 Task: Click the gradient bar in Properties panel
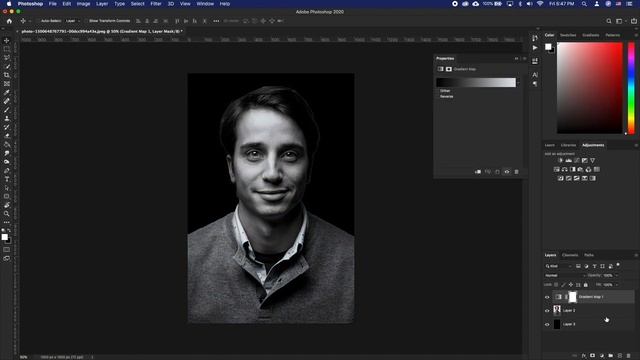coord(476,82)
